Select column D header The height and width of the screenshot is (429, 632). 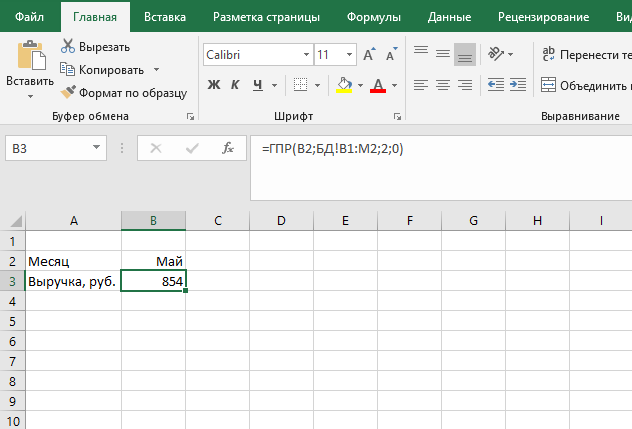tap(281, 221)
